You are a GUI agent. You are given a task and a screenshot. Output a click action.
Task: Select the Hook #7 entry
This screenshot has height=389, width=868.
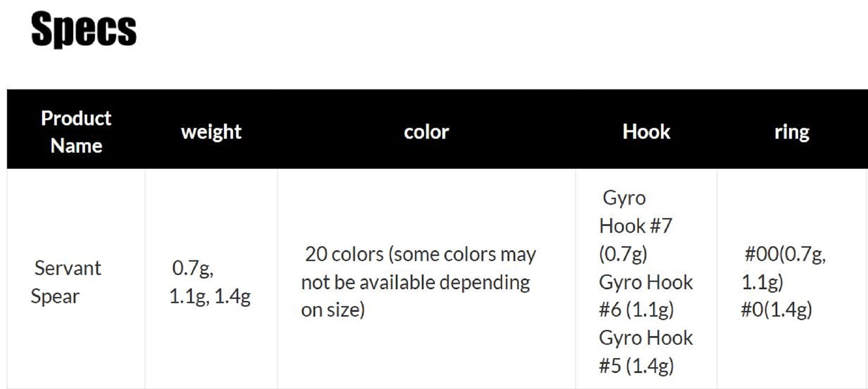pyautogui.click(x=635, y=226)
